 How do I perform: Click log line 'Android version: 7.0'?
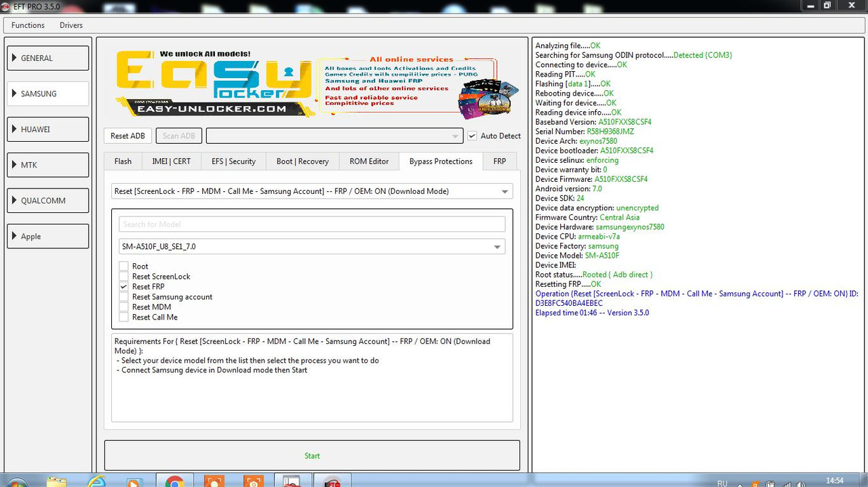pos(568,189)
